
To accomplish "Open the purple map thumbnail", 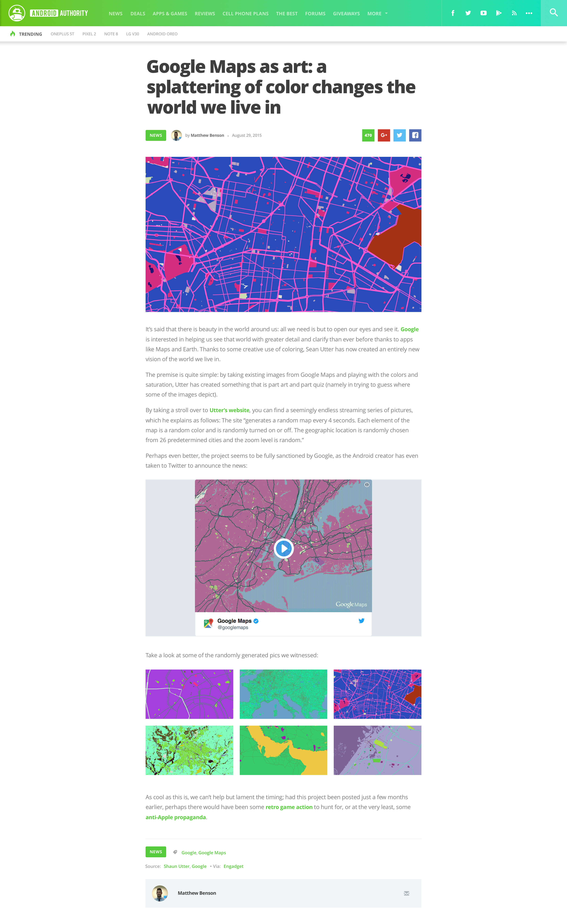I will tap(189, 694).
